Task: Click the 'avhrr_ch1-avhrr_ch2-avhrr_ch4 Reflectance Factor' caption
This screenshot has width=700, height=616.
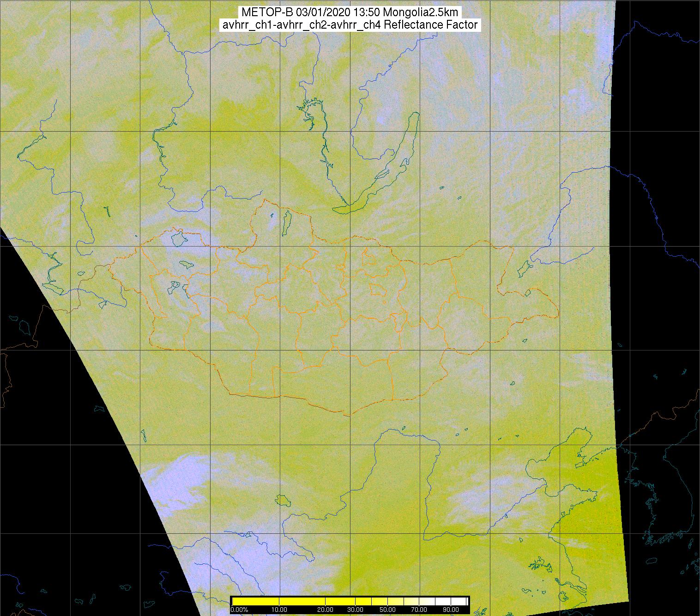Action: pos(350,25)
